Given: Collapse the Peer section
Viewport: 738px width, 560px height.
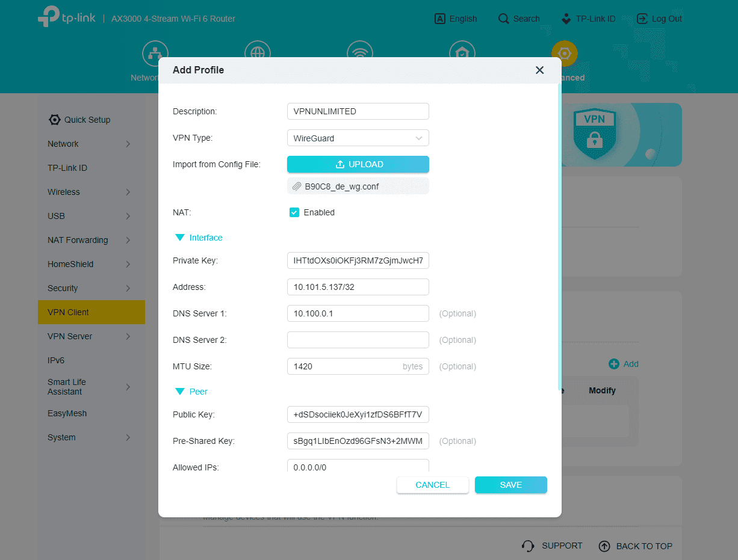Looking at the screenshot, I should [179, 391].
